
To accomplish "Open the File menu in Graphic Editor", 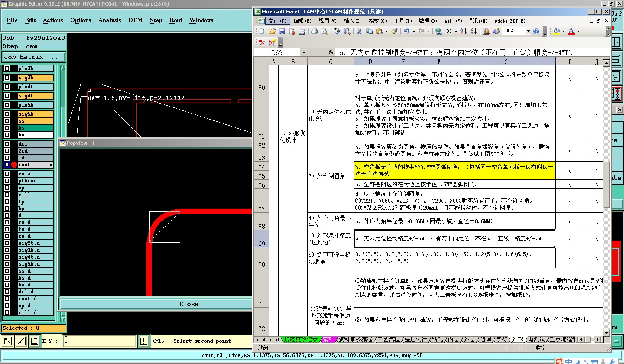I will click(12, 20).
